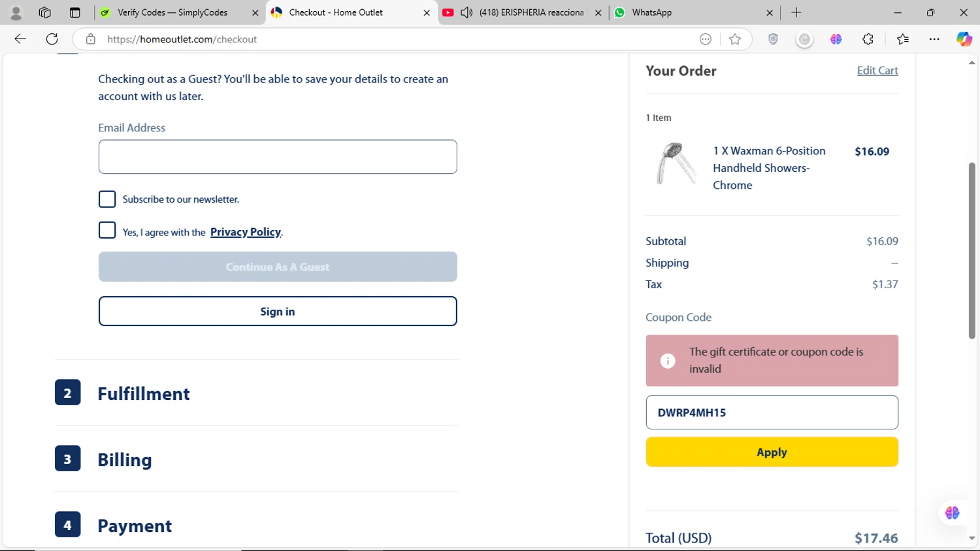The width and height of the screenshot is (980, 551).
Task: Open the tab actions menu icon
Action: (x=74, y=12)
